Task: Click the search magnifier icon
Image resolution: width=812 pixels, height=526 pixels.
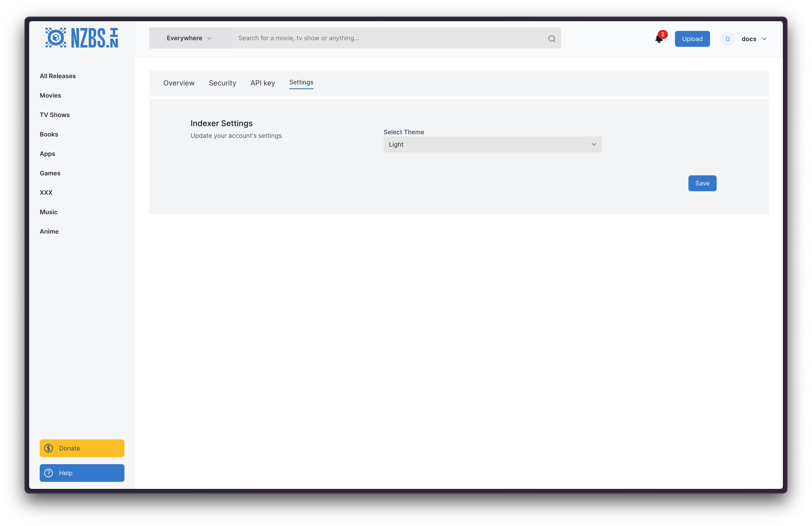Action: click(x=552, y=39)
